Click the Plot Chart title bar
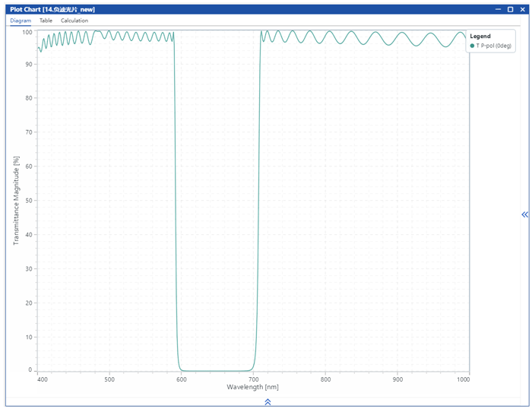The height and width of the screenshot is (409, 532). [228, 9]
